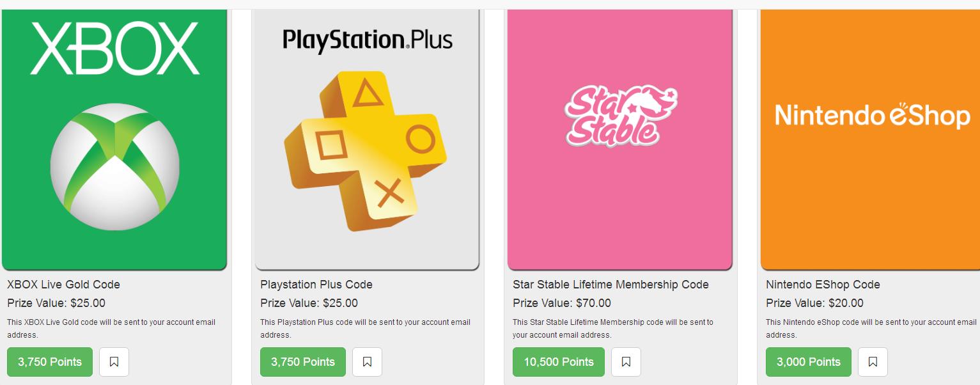Click the Nintendo eShop logo text

pos(872,116)
